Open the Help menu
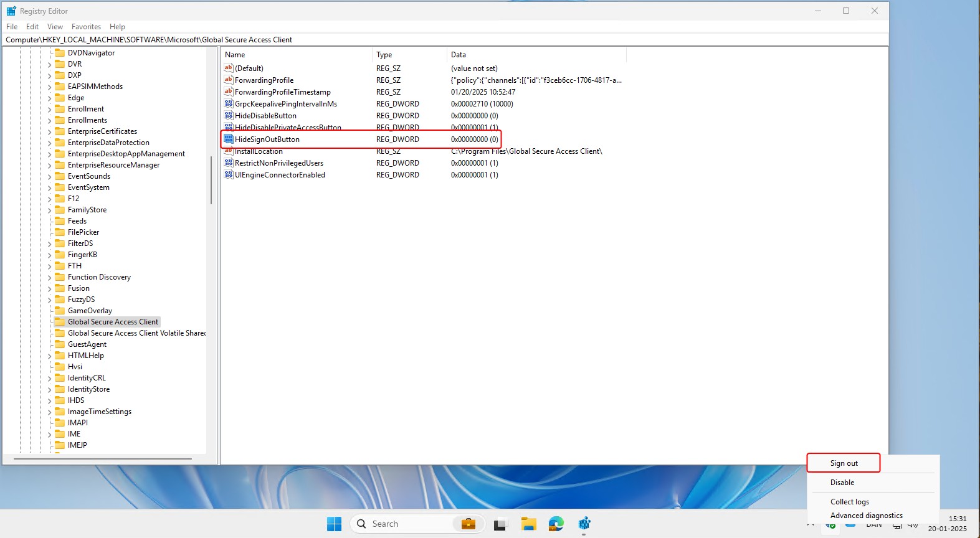This screenshot has width=980, height=538. [x=117, y=27]
